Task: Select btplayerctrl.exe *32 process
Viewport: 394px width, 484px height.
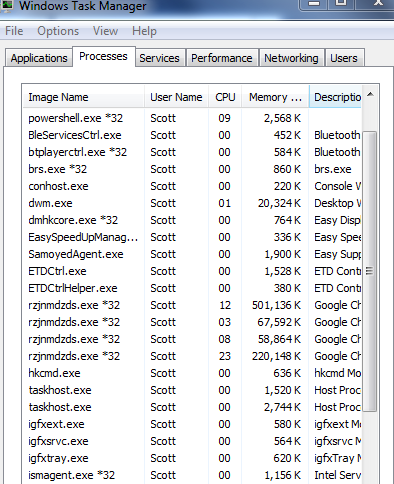Action: 192,152
